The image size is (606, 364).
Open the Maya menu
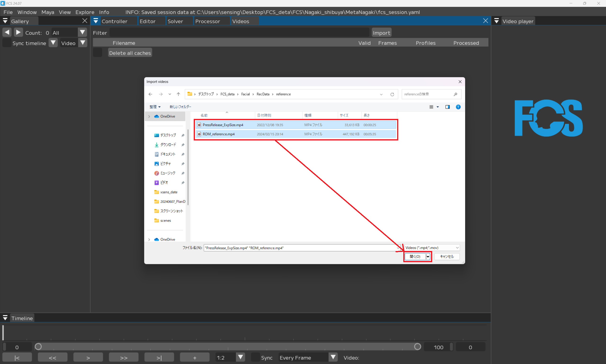coord(48,12)
